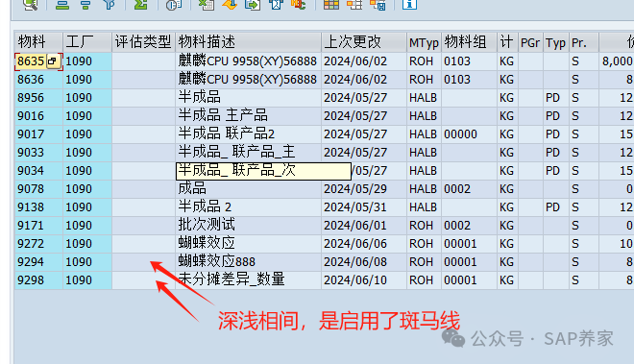Click description 半成品 联产品2
Viewport: 634px width, 364px height.
(x=227, y=133)
